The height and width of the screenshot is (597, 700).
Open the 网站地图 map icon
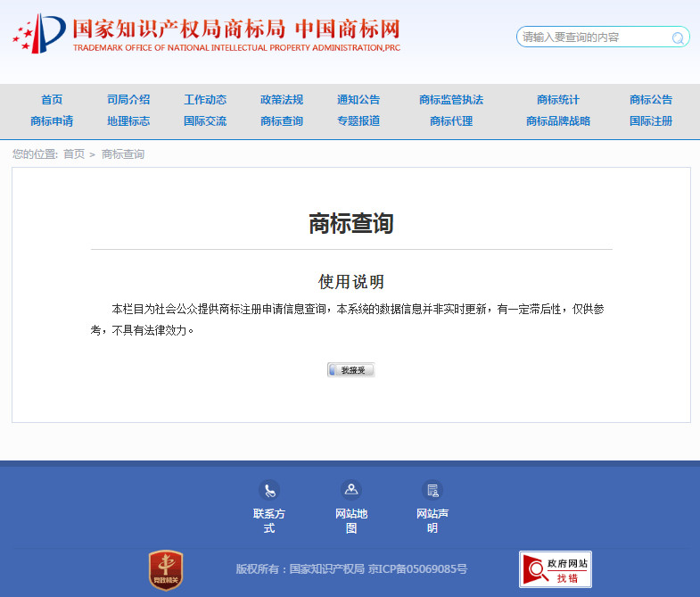(351, 489)
